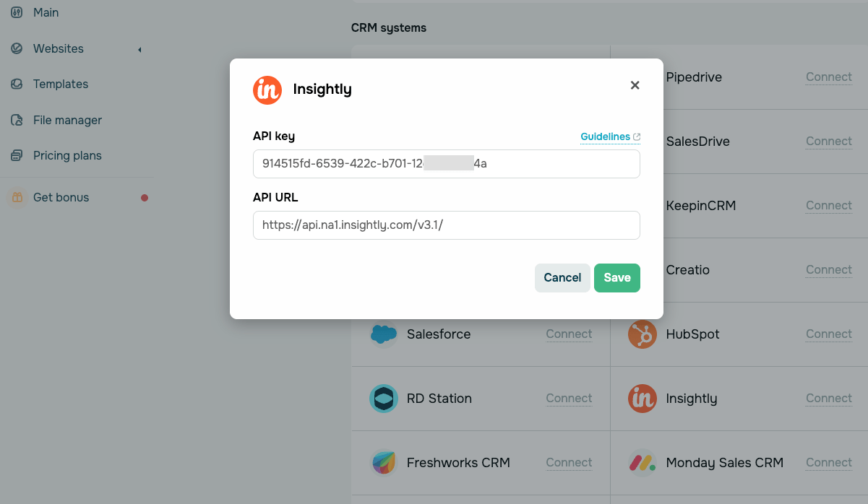Click the SalesDrive name text

pos(697,142)
